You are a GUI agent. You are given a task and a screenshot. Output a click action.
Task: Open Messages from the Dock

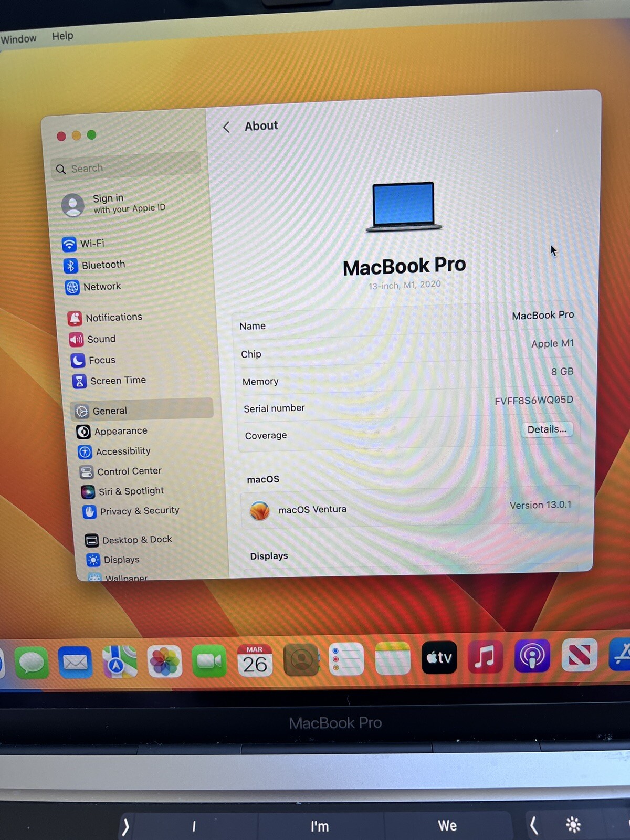pyautogui.click(x=32, y=663)
